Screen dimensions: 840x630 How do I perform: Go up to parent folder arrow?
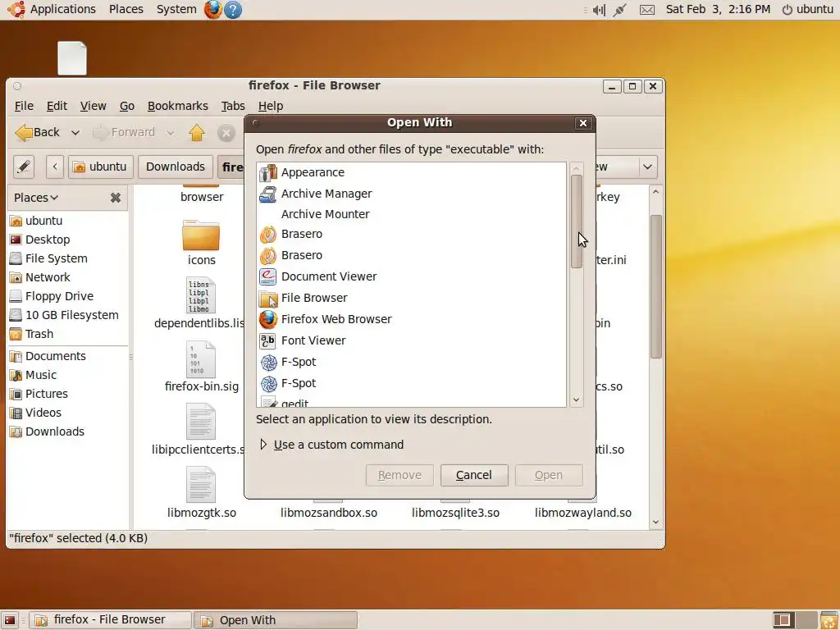[x=197, y=132]
